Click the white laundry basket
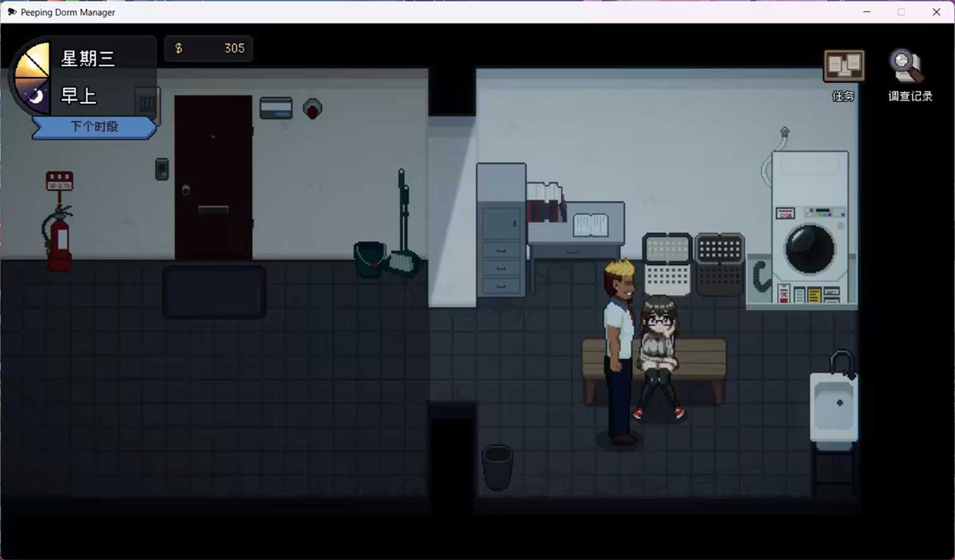The height and width of the screenshot is (560, 955). tap(667, 264)
